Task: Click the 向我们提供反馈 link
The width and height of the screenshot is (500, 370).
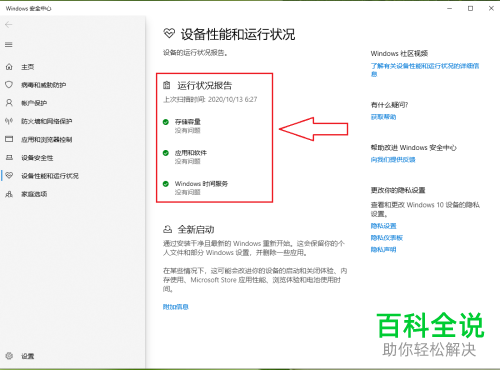Action: click(x=393, y=160)
